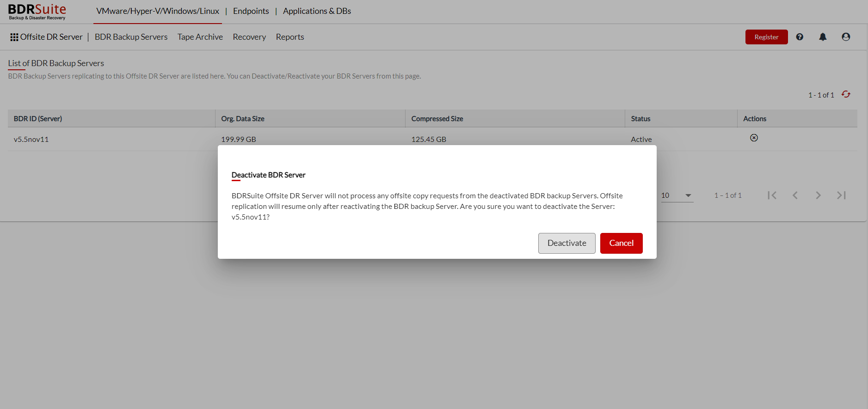Click the deactivate icon for v5.5nov11
868x409 pixels.
(754, 138)
